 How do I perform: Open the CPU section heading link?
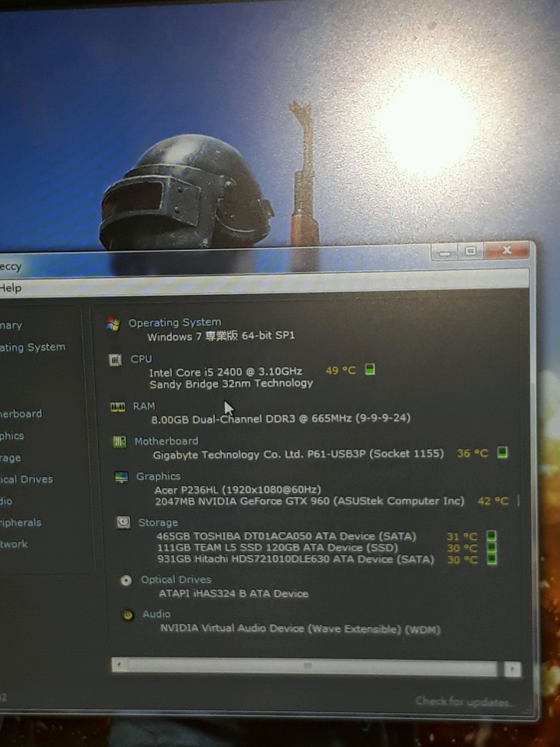point(142,359)
